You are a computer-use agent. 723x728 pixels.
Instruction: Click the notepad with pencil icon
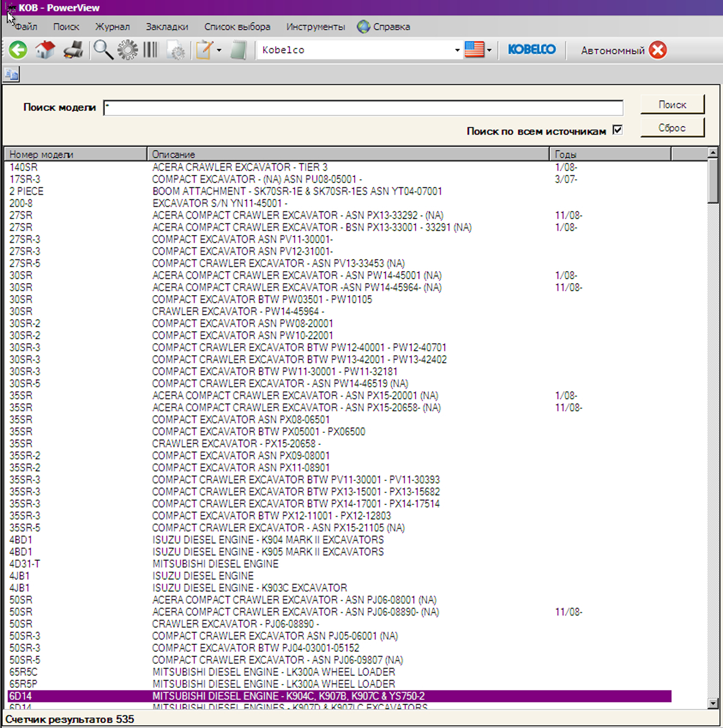pyautogui.click(x=204, y=50)
